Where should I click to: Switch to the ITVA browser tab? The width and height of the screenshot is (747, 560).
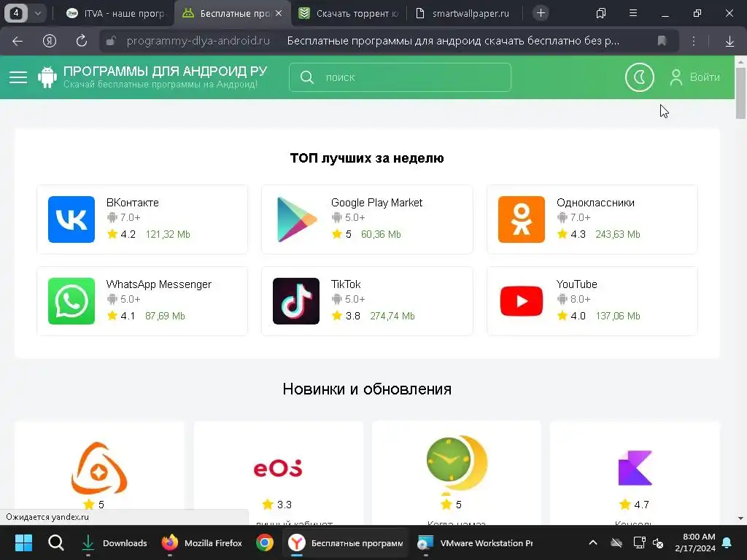click(x=115, y=13)
